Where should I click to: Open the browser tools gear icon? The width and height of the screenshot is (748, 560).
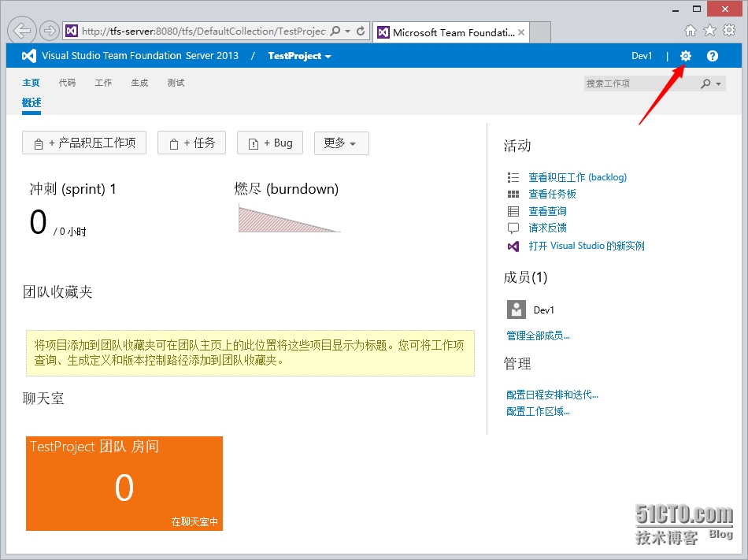tap(729, 31)
